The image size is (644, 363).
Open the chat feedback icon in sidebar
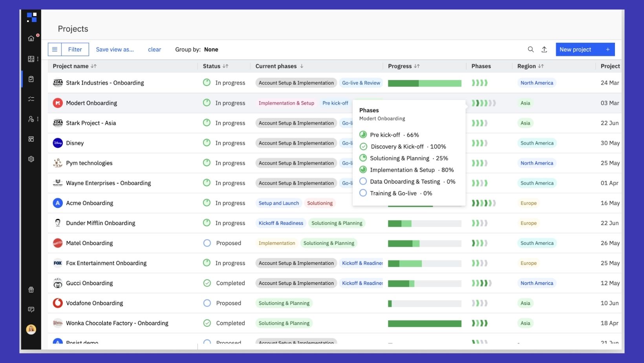31,310
